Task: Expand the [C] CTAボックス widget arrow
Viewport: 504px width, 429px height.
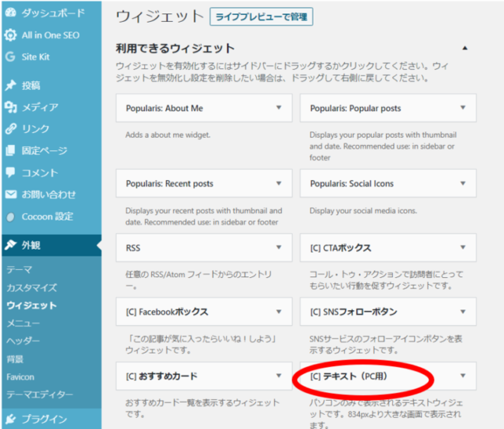Action: [463, 247]
